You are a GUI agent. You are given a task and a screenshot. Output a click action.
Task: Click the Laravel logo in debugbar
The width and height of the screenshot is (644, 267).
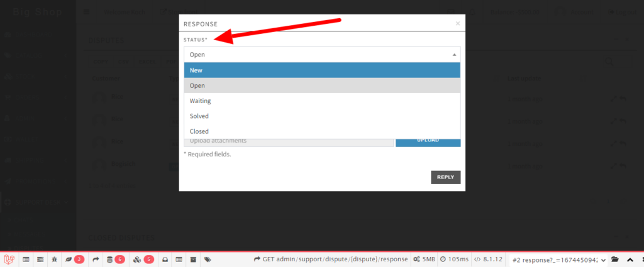click(x=9, y=259)
